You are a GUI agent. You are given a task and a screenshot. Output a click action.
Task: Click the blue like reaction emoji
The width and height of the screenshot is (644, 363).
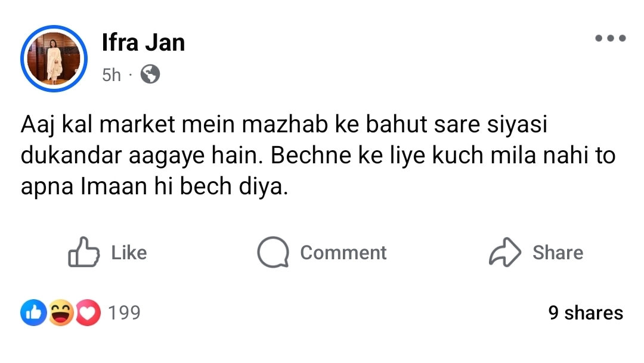33,313
